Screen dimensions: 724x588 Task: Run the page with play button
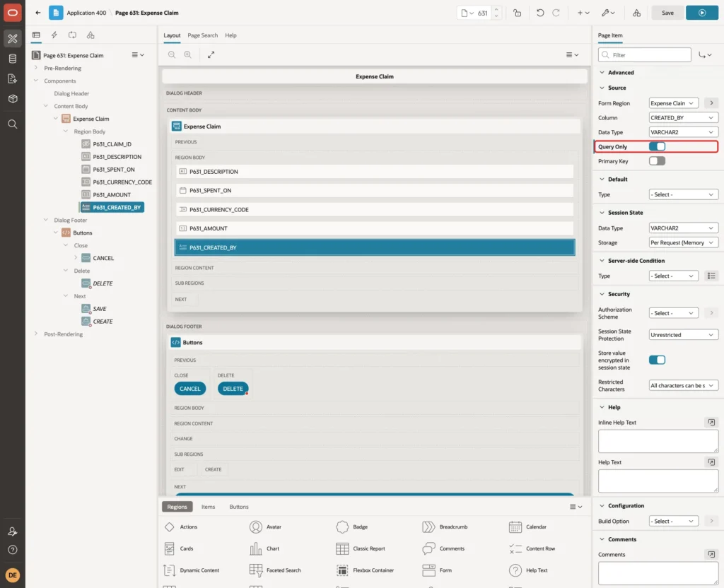pyautogui.click(x=702, y=13)
